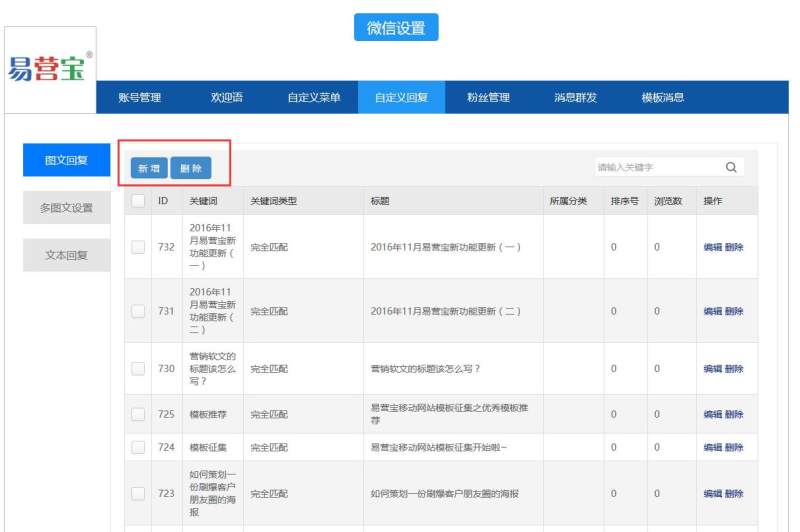Focus the 请输入关键字 search field
The image size is (800, 532).
[655, 168]
